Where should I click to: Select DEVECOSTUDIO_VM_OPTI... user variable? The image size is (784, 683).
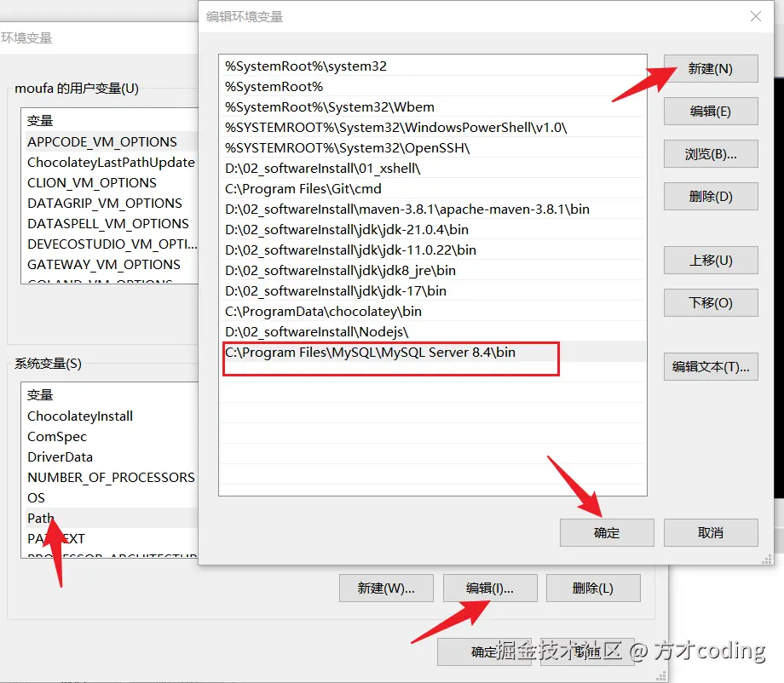(x=111, y=244)
